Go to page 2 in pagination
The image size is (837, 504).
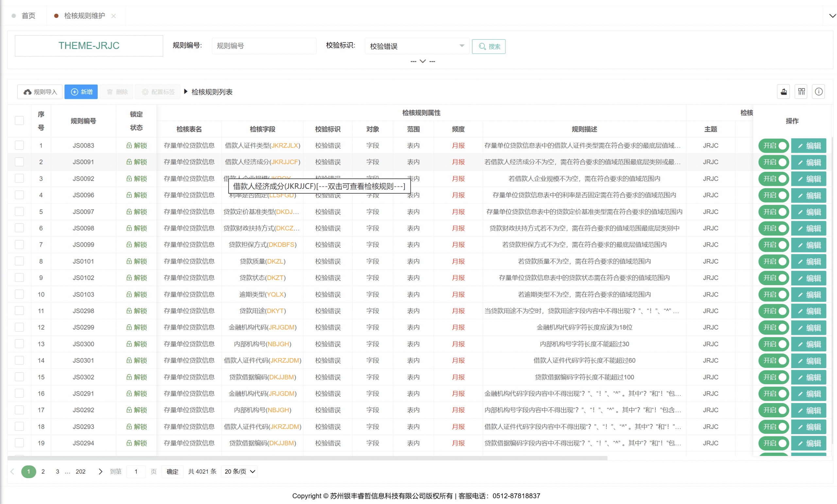tap(43, 471)
